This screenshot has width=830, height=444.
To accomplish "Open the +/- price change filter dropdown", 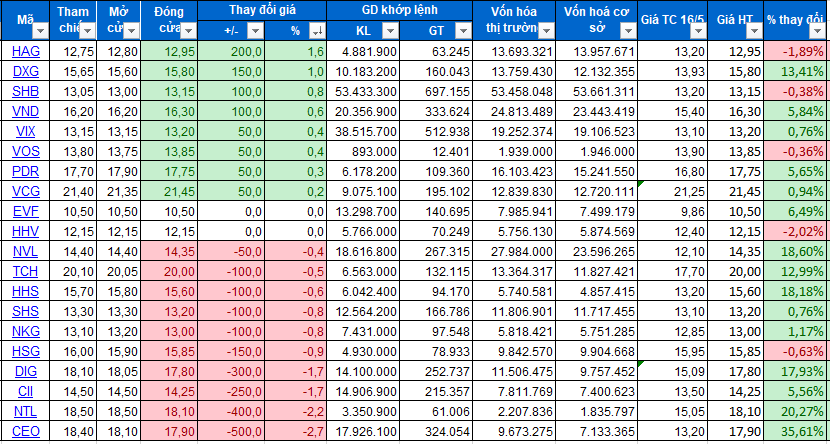I will [x=255, y=32].
